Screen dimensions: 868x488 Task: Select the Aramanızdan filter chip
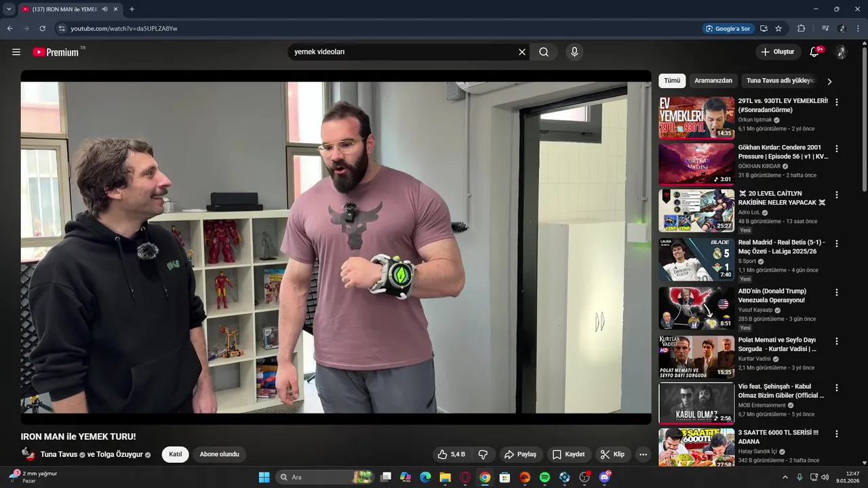pos(713,81)
